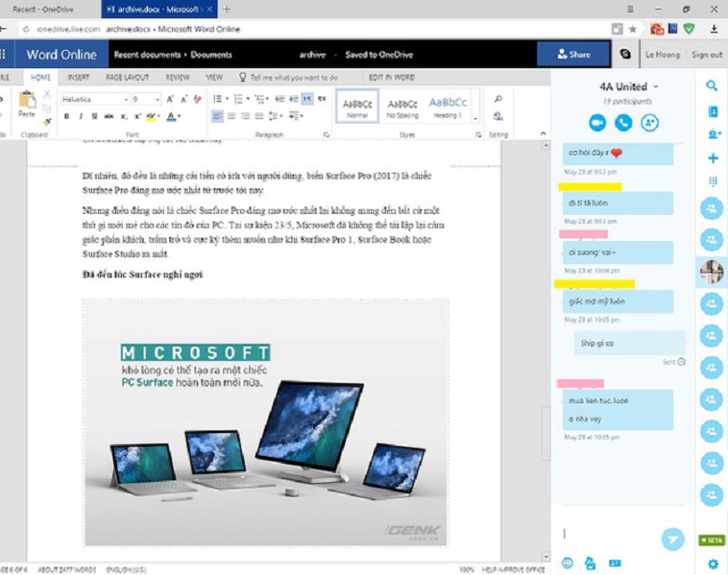Expand the multilevel list dropdown
The image size is (728, 575).
pos(268,99)
